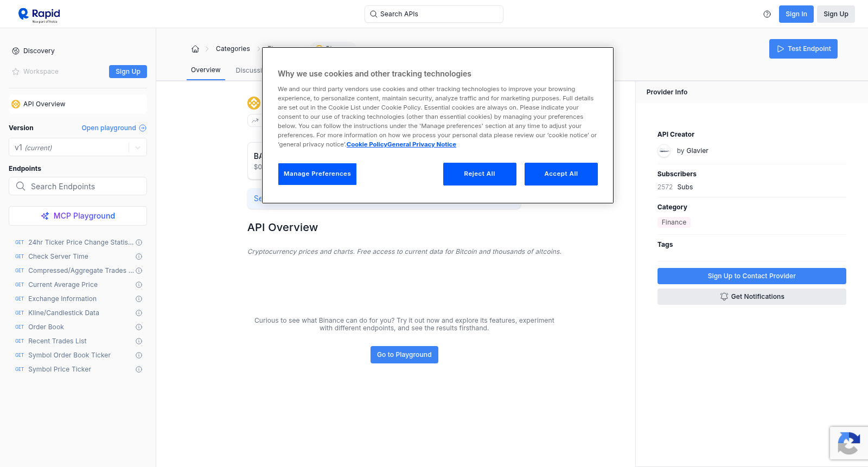This screenshot has height=467, width=868.
Task: Open the help question mark icon
Action: [767, 14]
